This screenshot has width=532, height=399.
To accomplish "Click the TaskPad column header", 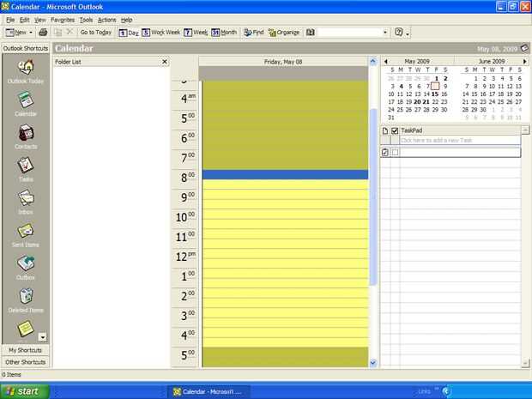I will [x=460, y=130].
